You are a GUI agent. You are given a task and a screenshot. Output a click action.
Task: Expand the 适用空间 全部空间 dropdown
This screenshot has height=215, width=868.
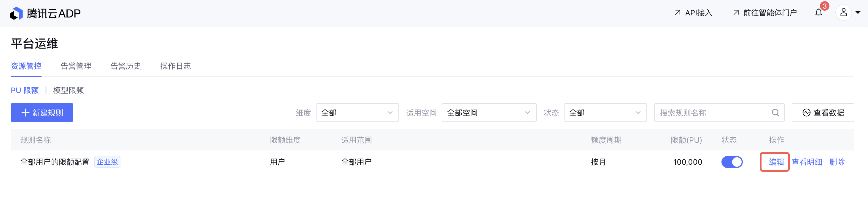[489, 113]
